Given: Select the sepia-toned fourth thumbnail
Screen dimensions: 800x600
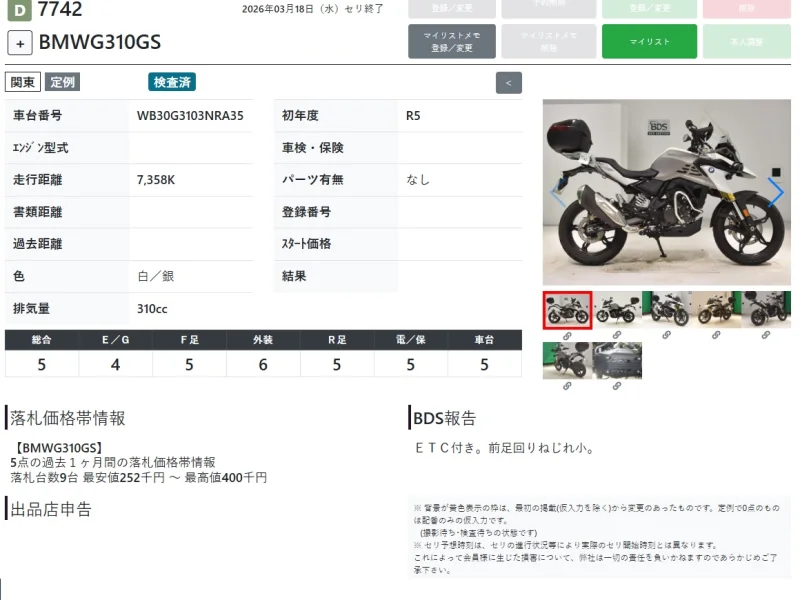Looking at the screenshot, I should pos(716,310).
